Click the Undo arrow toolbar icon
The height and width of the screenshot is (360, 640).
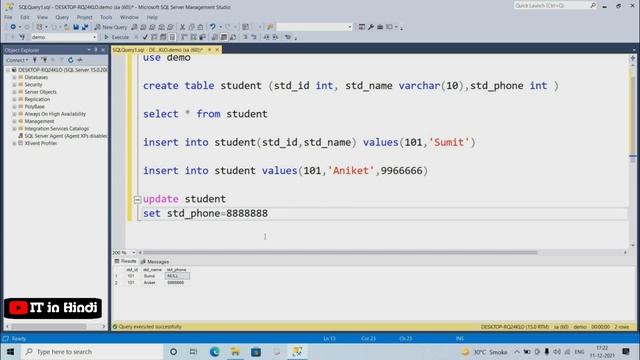pos(213,27)
